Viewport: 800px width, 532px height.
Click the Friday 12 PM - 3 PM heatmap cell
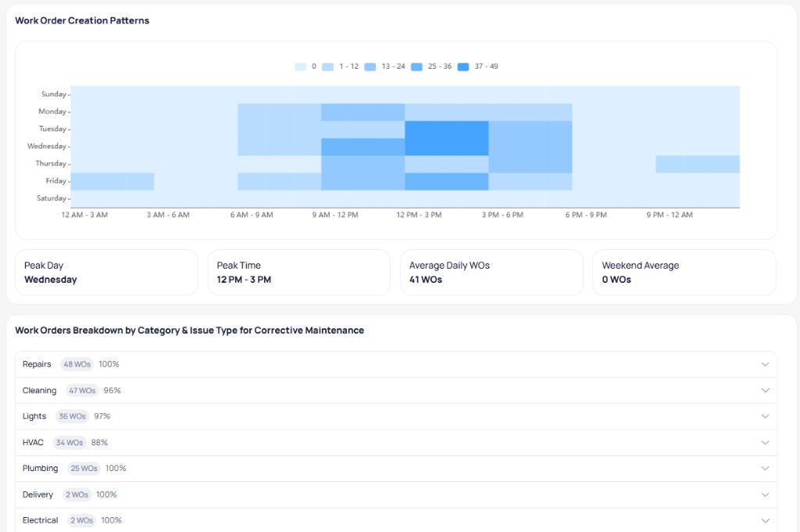446,181
